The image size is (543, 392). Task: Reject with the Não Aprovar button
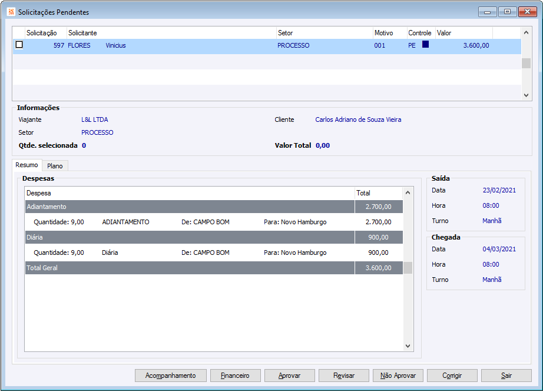(x=398, y=376)
